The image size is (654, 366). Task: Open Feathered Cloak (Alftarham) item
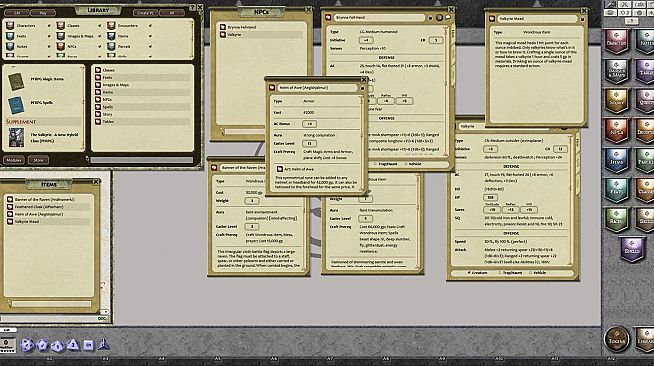click(48, 207)
